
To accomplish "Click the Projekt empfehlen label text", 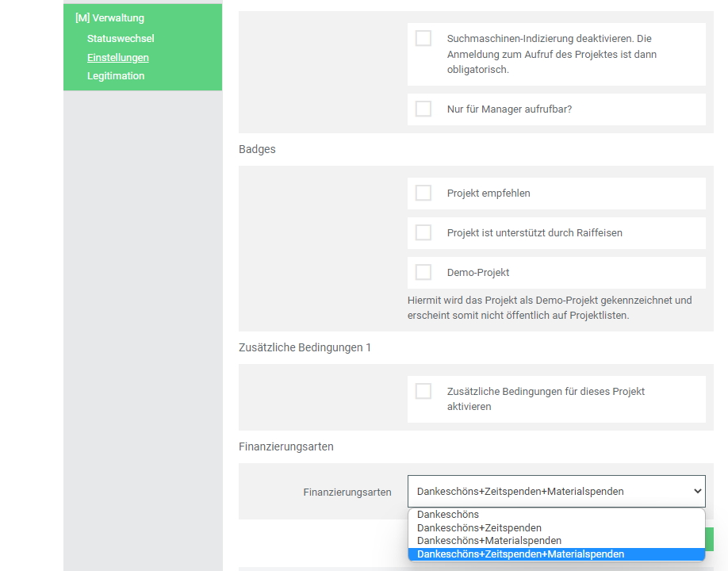I will click(x=489, y=194).
